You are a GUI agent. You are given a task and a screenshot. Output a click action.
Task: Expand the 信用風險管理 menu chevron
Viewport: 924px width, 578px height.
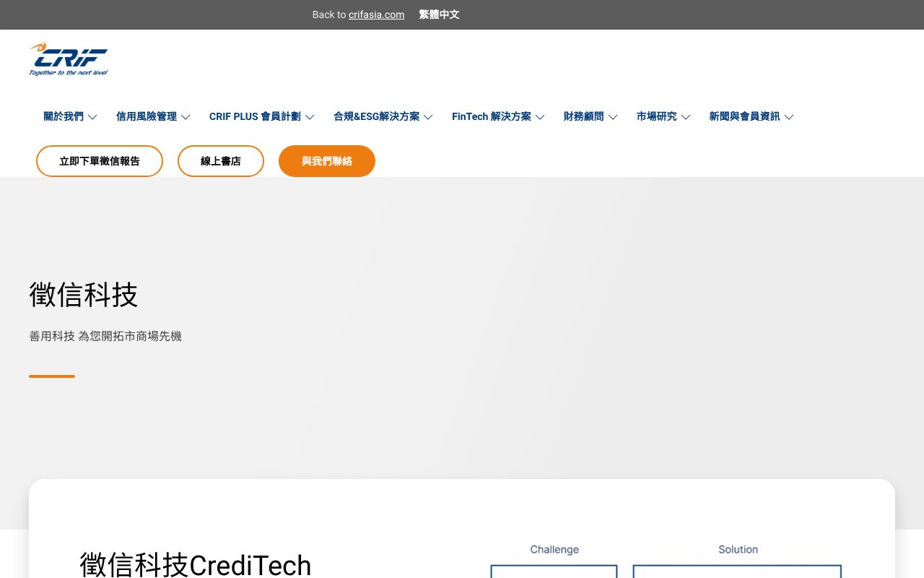point(186,117)
